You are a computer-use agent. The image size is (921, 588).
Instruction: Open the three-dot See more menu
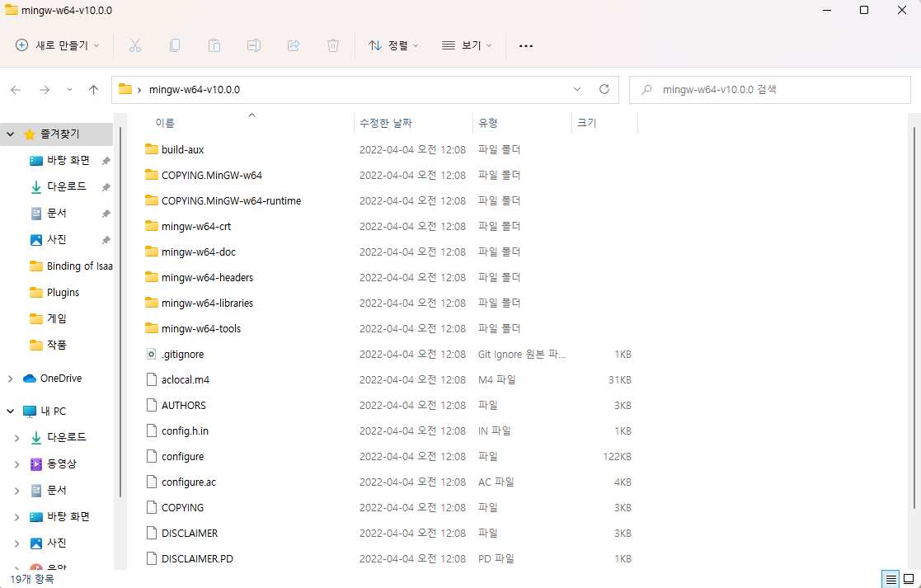tap(526, 46)
